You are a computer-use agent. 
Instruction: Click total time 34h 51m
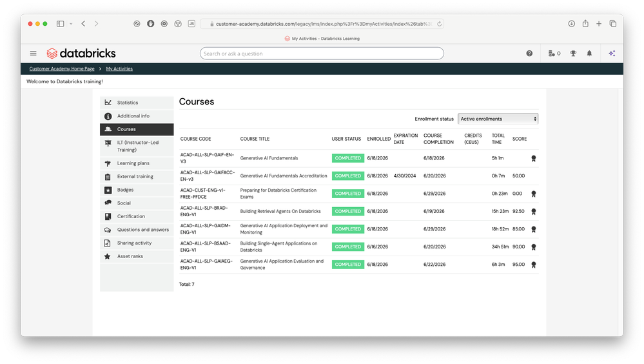pyautogui.click(x=500, y=247)
